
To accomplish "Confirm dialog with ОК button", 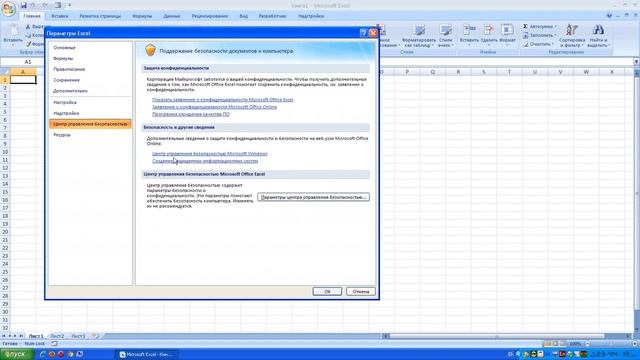I will tap(327, 291).
